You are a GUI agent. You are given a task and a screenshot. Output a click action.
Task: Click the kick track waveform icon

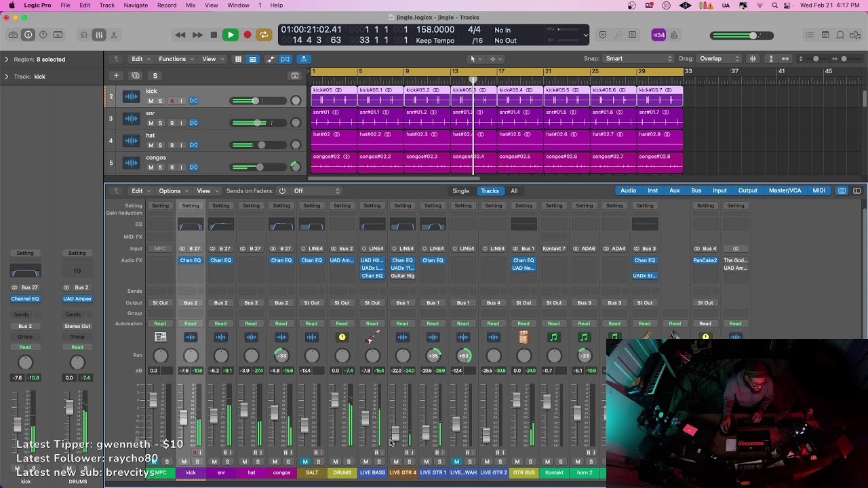click(131, 97)
